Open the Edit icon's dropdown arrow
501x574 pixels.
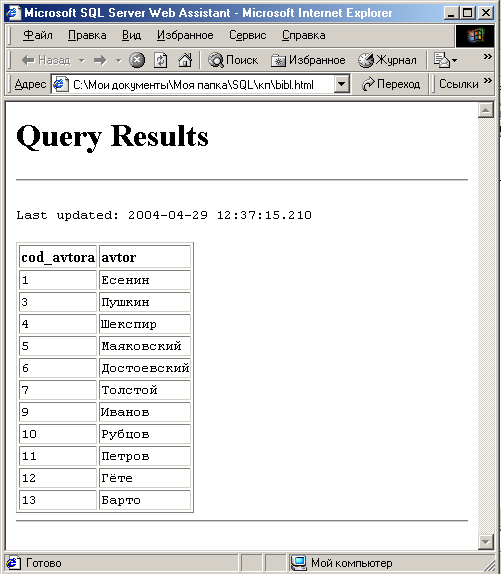pyautogui.click(x=455, y=60)
